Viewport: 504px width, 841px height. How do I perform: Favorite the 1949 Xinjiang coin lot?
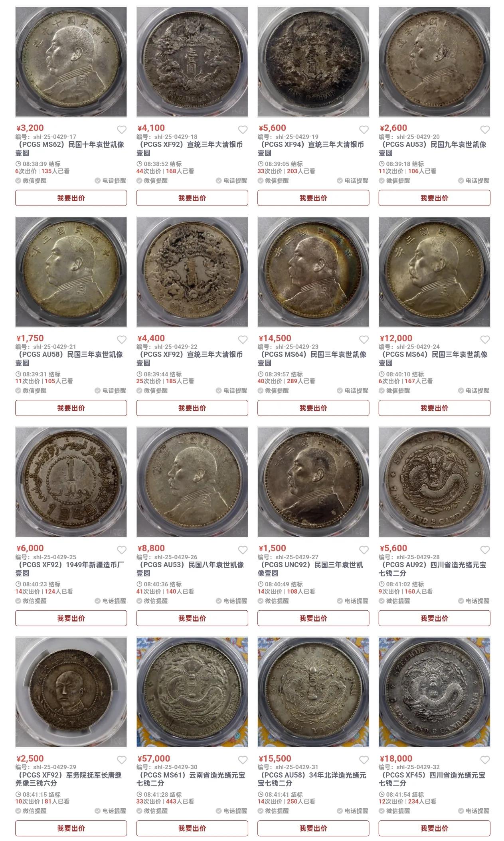point(122,550)
